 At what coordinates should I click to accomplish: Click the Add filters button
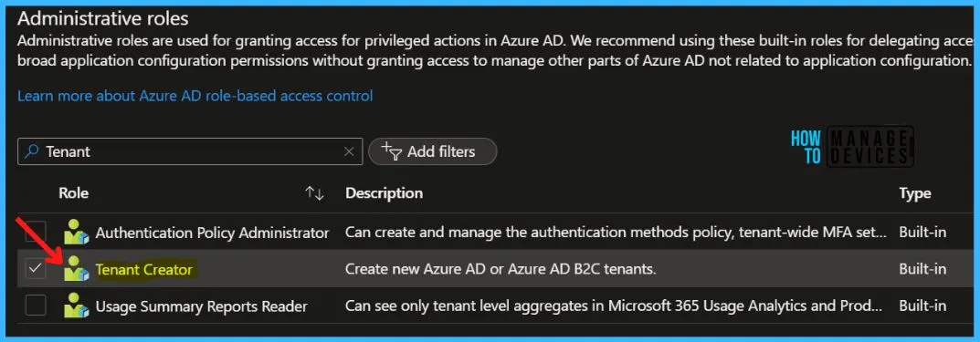pyautogui.click(x=433, y=151)
